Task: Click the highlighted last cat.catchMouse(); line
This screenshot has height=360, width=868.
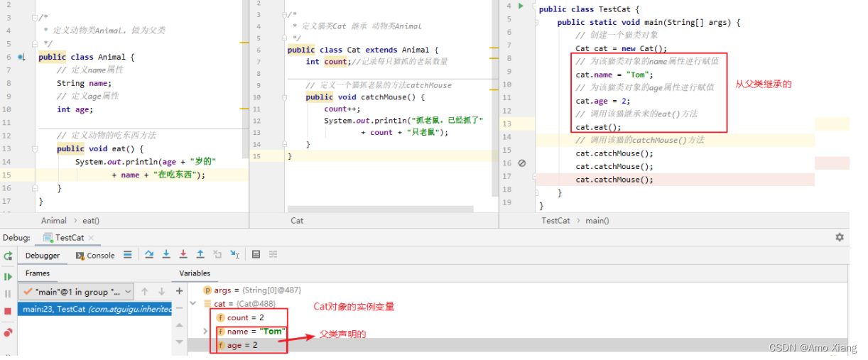Action: [x=614, y=180]
